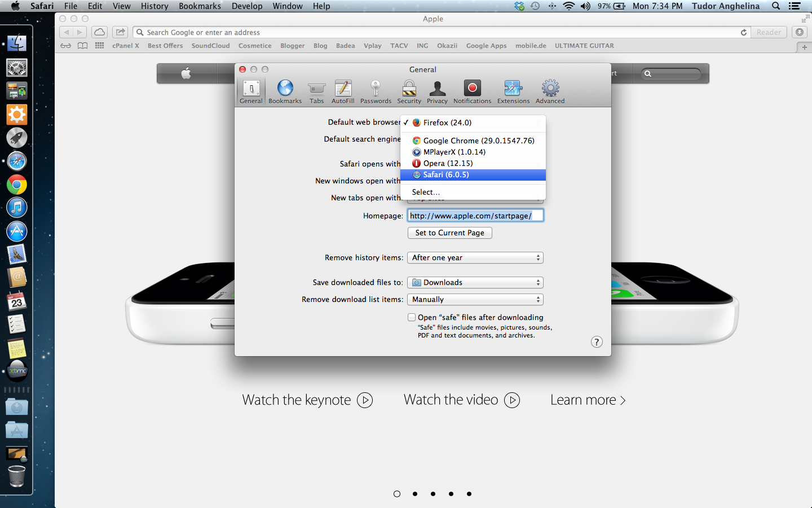Open Launchpad rocket icon in the Dock
The width and height of the screenshot is (812, 508).
[17, 138]
